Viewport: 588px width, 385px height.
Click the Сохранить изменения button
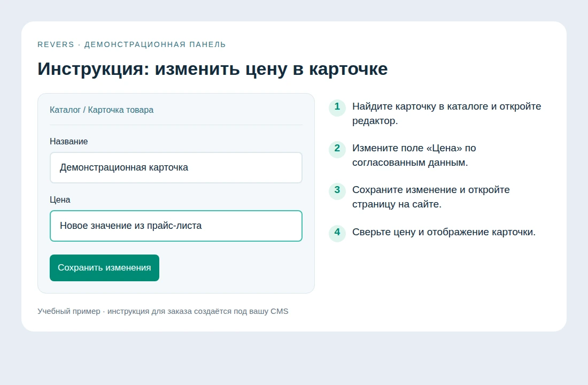(x=104, y=268)
